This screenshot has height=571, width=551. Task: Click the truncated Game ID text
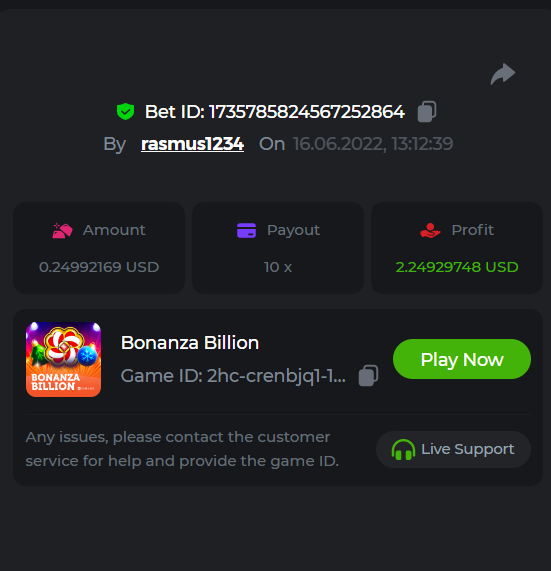[x=233, y=376]
